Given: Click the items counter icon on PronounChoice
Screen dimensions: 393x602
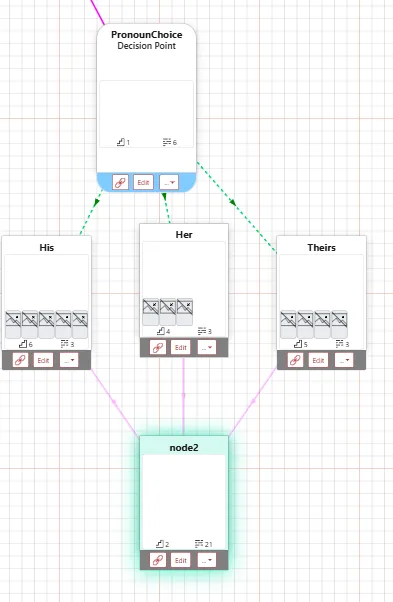Looking at the screenshot, I should pos(167,142).
